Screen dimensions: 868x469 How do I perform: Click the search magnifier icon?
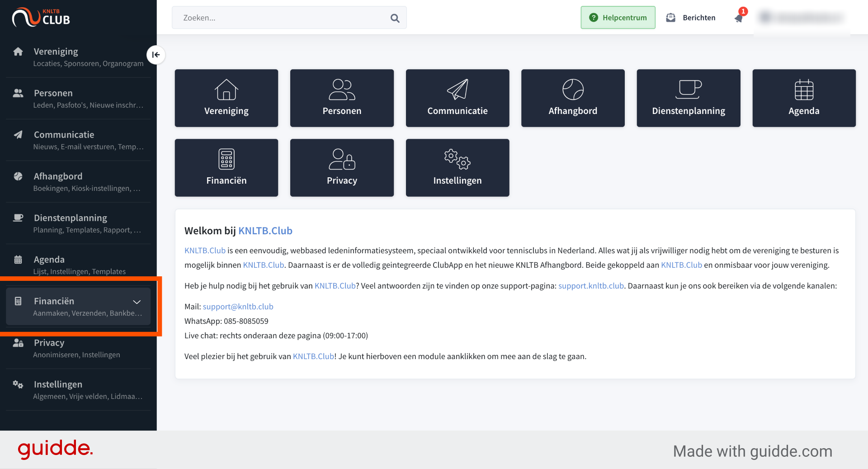tap(395, 18)
